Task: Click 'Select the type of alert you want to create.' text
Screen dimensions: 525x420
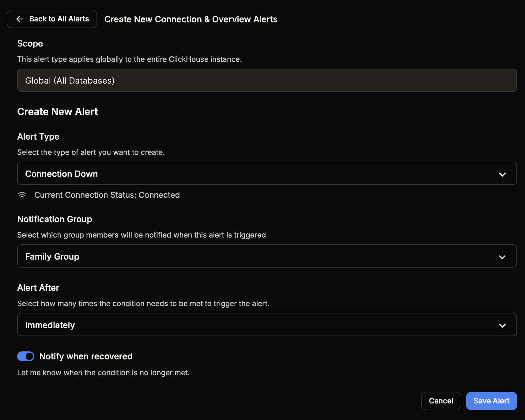Action: (x=91, y=152)
